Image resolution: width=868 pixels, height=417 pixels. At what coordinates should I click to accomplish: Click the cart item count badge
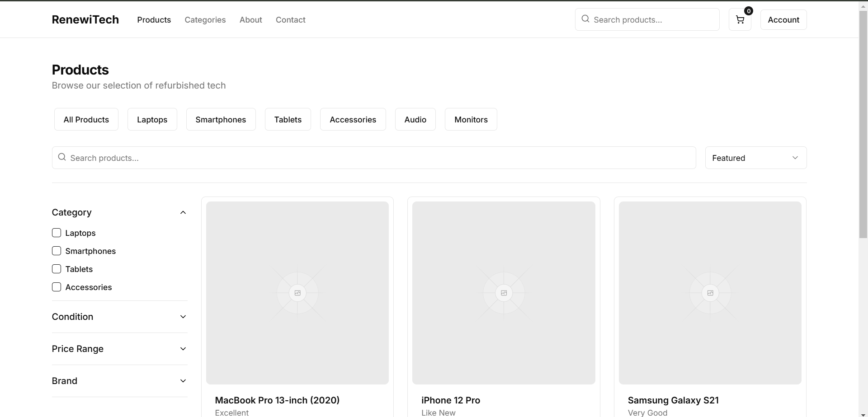pyautogui.click(x=749, y=11)
